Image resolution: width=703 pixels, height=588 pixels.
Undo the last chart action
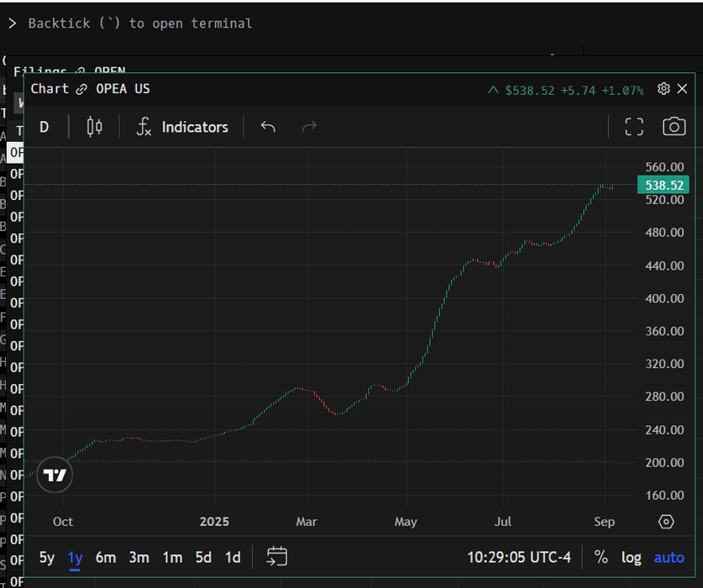[268, 127]
